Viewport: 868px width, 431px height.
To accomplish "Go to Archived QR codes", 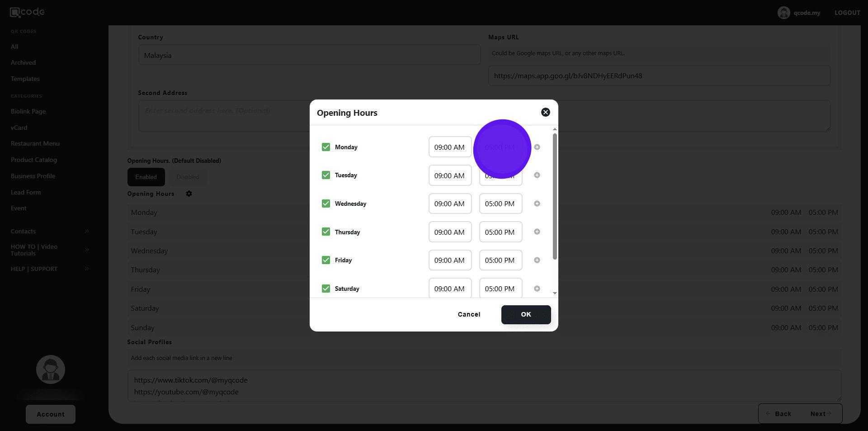I will (x=23, y=62).
